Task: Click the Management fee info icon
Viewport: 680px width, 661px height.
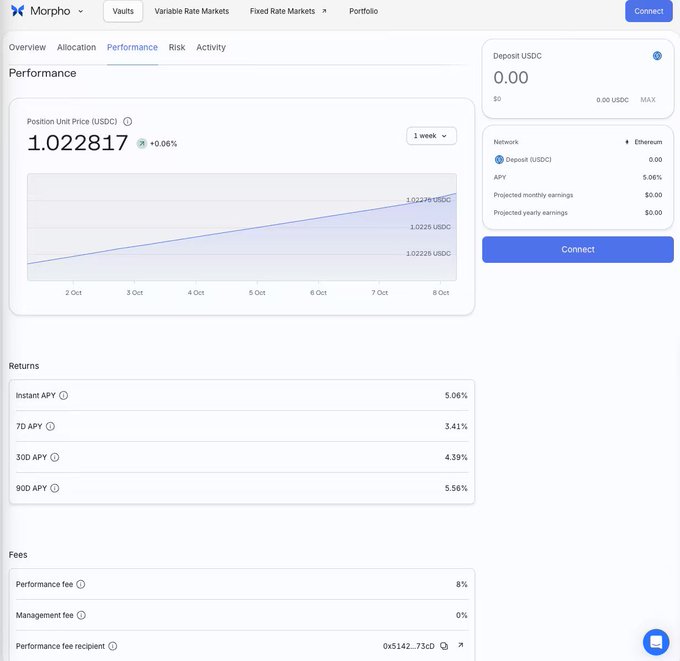Action: tap(81, 615)
